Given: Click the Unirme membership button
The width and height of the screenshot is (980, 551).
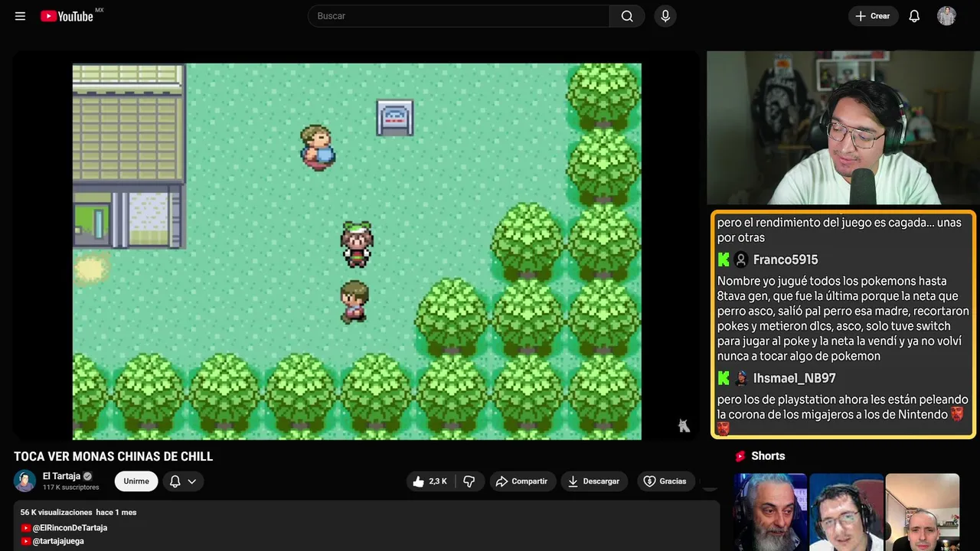Looking at the screenshot, I should 136,481.
